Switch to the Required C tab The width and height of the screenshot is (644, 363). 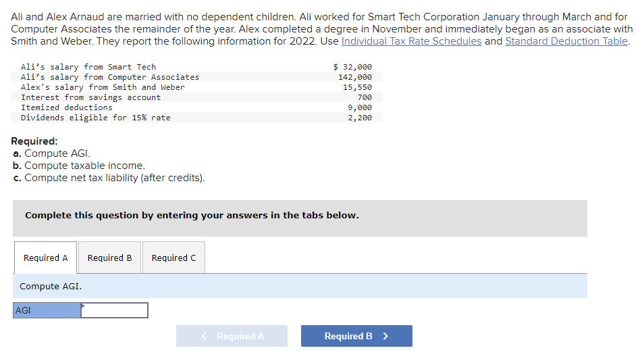173,258
